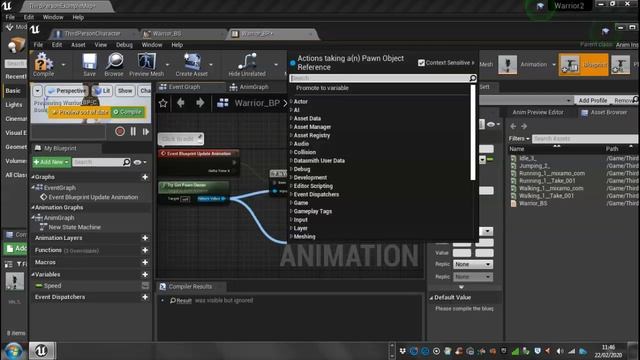Open the Debug menu
Viewport: 640px width, 360px height.
[x=124, y=45]
